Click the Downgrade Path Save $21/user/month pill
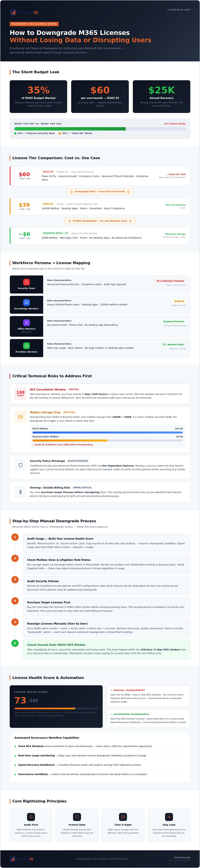The width and height of the screenshot is (200, 868). pos(100,191)
